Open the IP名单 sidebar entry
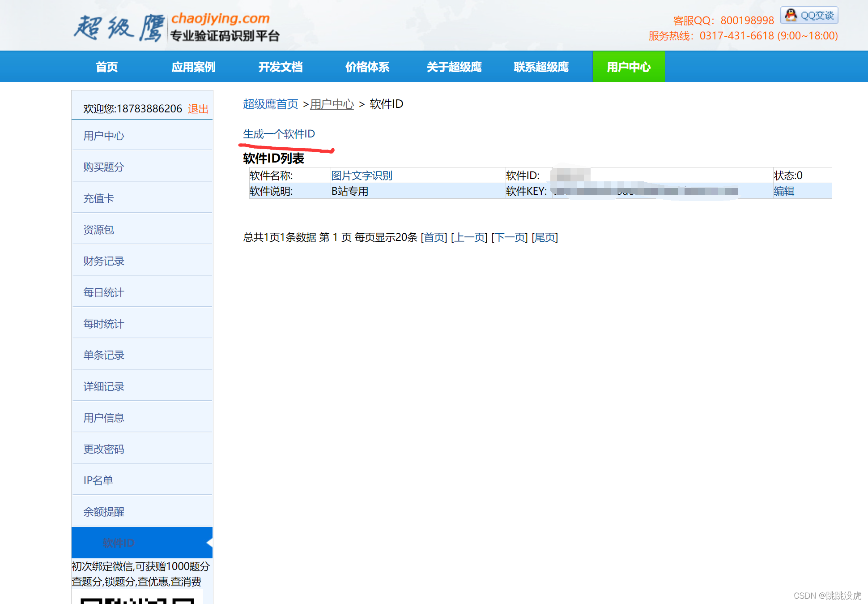Screen dimensions: 868x604 [98, 480]
